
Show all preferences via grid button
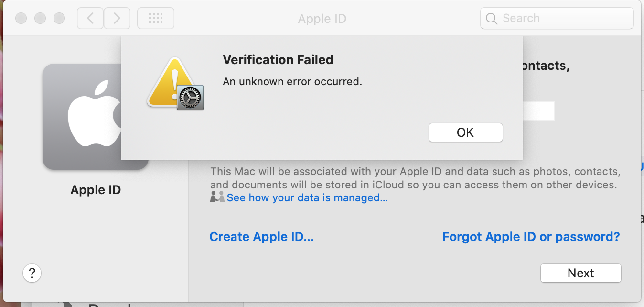[x=156, y=19]
